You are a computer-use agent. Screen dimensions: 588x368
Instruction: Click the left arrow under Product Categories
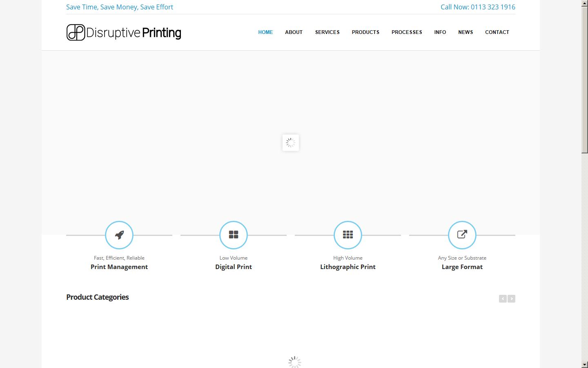point(503,298)
